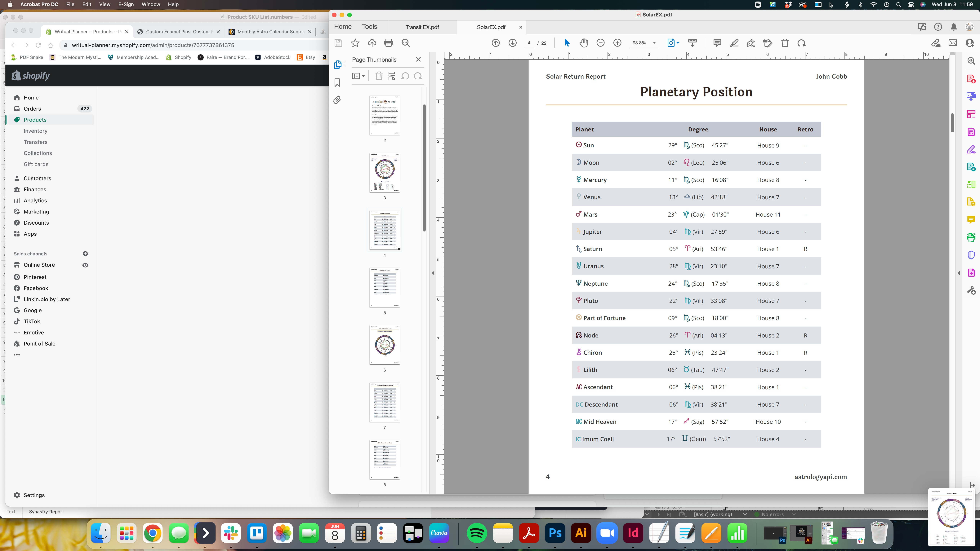This screenshot has height=551, width=980.
Task: Open Inventory in the Shopify sidebar
Action: pyautogui.click(x=35, y=131)
